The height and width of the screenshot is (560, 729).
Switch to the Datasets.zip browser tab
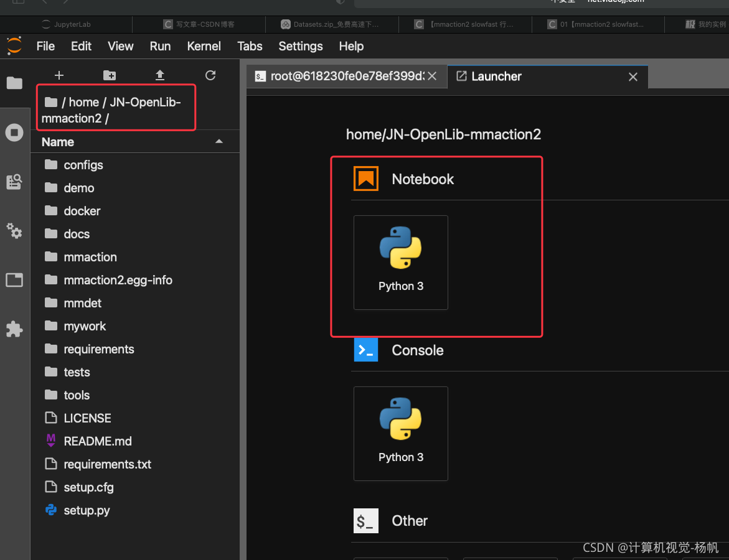point(332,24)
